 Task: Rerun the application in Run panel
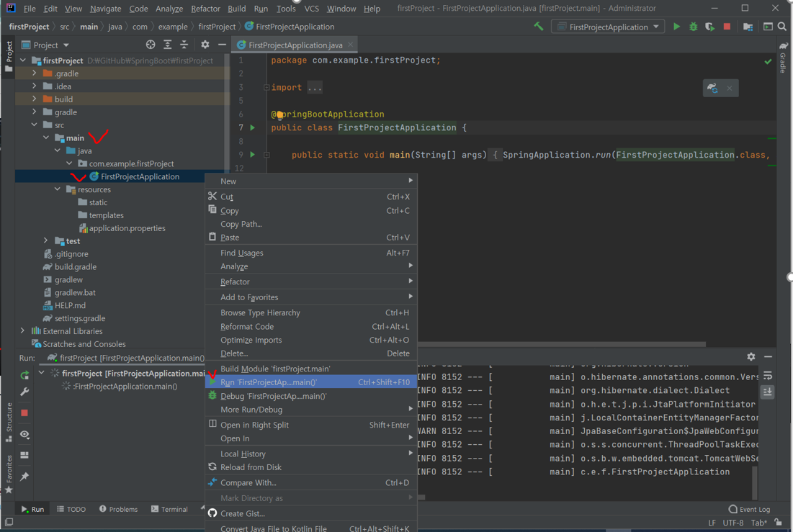coord(24,375)
